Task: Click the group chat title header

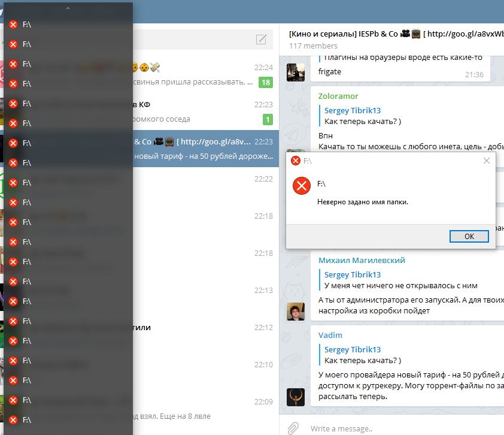Action: coord(396,34)
